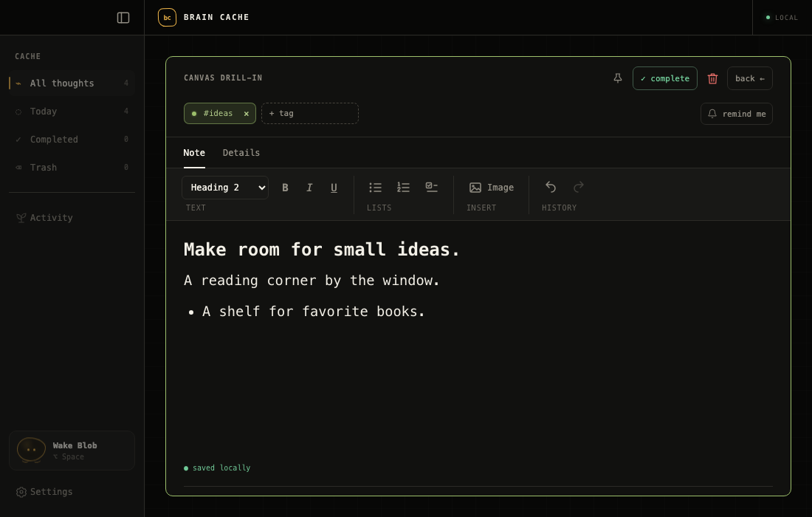812x517 pixels.
Task: Open Today in the sidebar
Action: click(72, 112)
